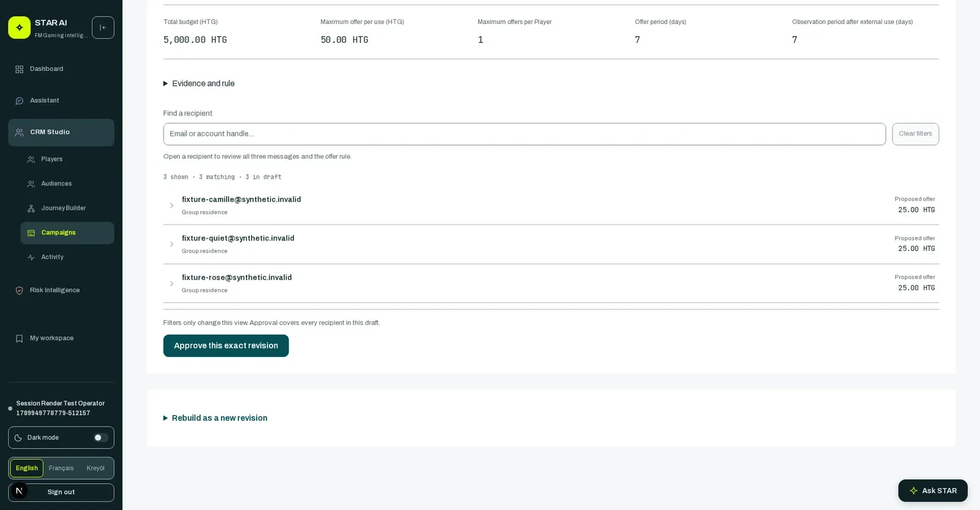The image size is (980, 510).
Task: Toggle the Dark mode switch
Action: (x=101, y=438)
